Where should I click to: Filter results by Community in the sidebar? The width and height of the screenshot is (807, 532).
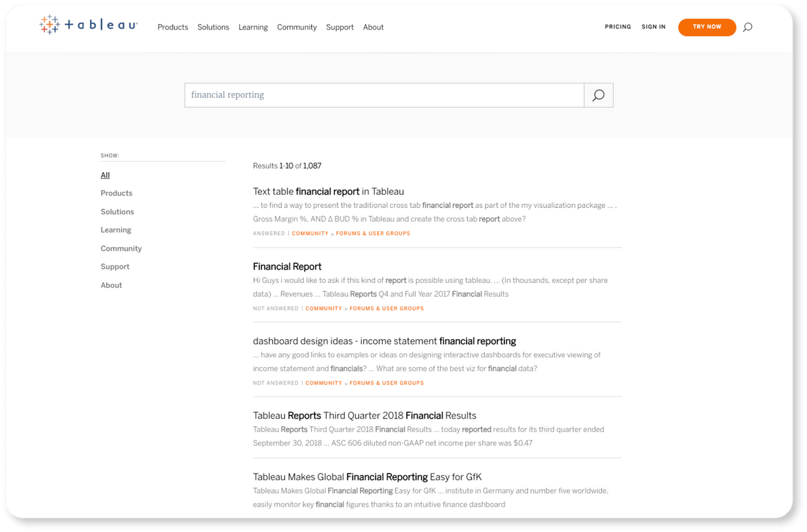point(121,248)
